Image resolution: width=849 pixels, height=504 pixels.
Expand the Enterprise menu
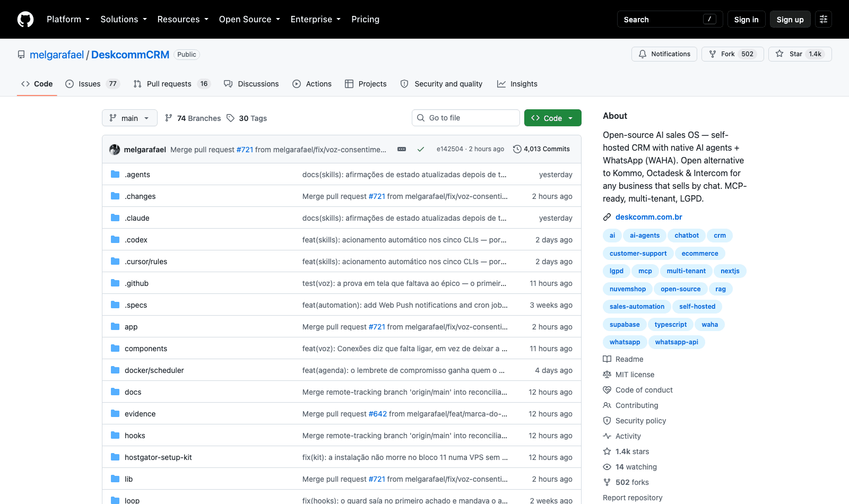[315, 19]
